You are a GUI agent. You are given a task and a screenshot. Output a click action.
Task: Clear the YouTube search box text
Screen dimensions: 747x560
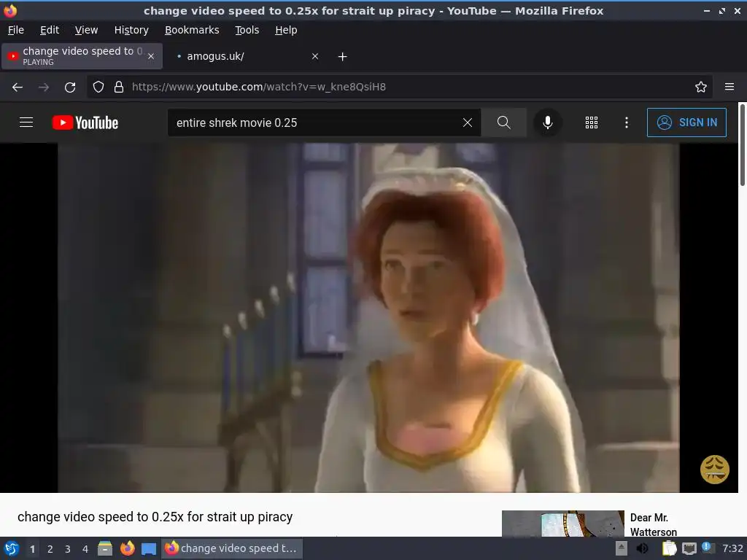coord(468,122)
